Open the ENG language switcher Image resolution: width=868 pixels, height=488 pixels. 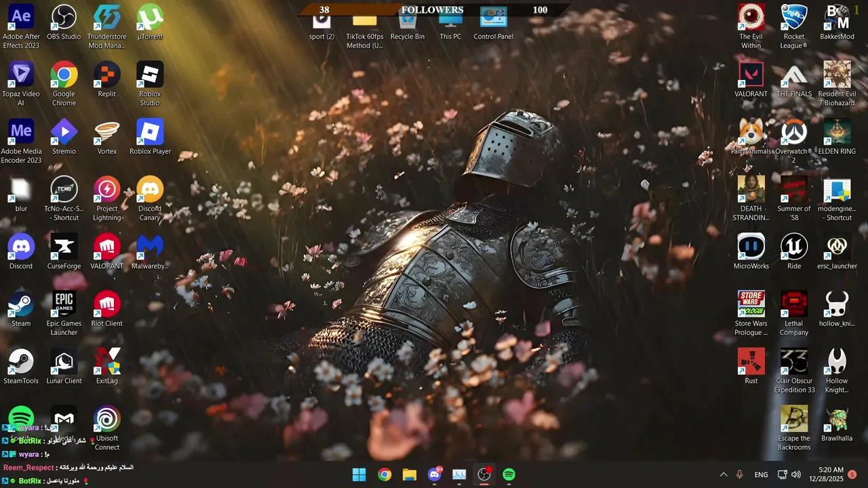(x=762, y=474)
